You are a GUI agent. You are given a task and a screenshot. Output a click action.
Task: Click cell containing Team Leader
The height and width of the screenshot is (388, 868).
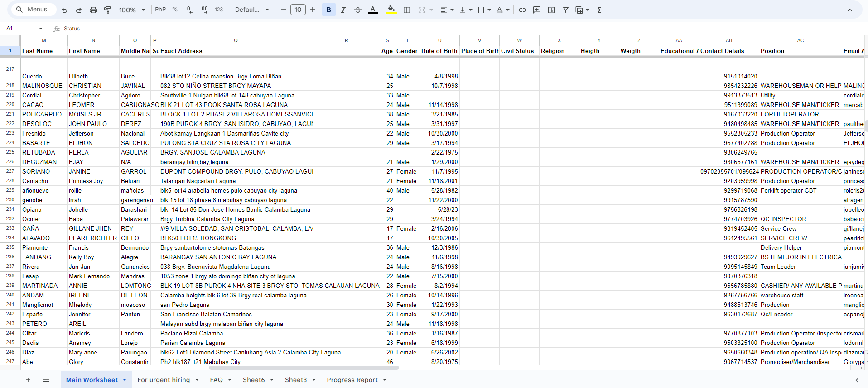click(x=800, y=267)
